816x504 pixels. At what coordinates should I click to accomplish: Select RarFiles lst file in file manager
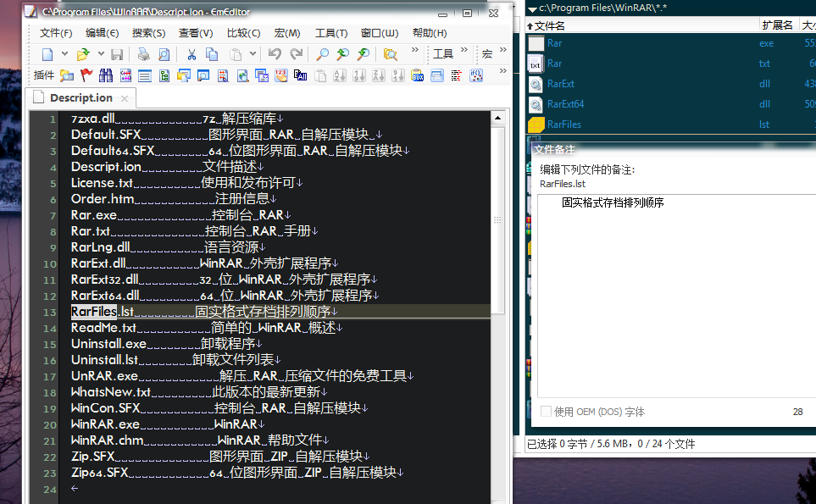pos(671,125)
